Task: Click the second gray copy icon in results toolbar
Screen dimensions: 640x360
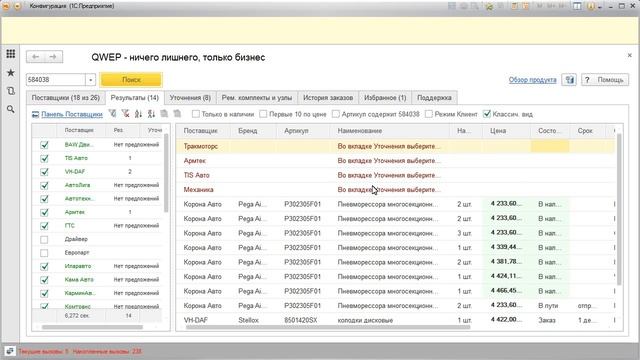Action: [x=177, y=114]
